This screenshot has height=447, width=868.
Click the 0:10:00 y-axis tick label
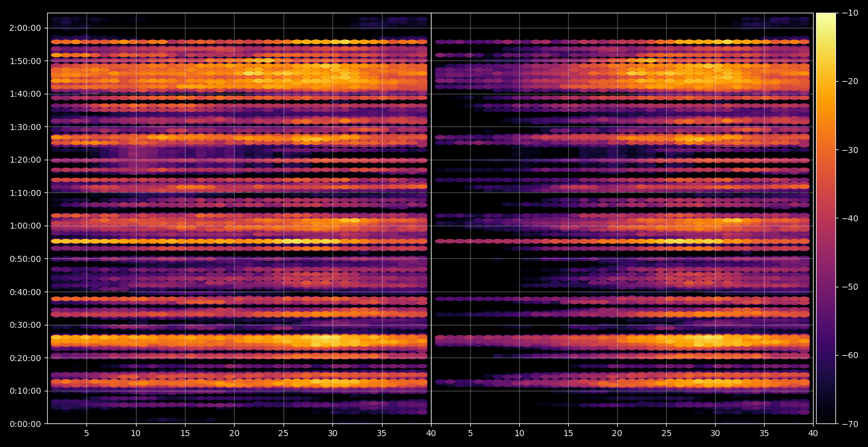(x=25, y=391)
